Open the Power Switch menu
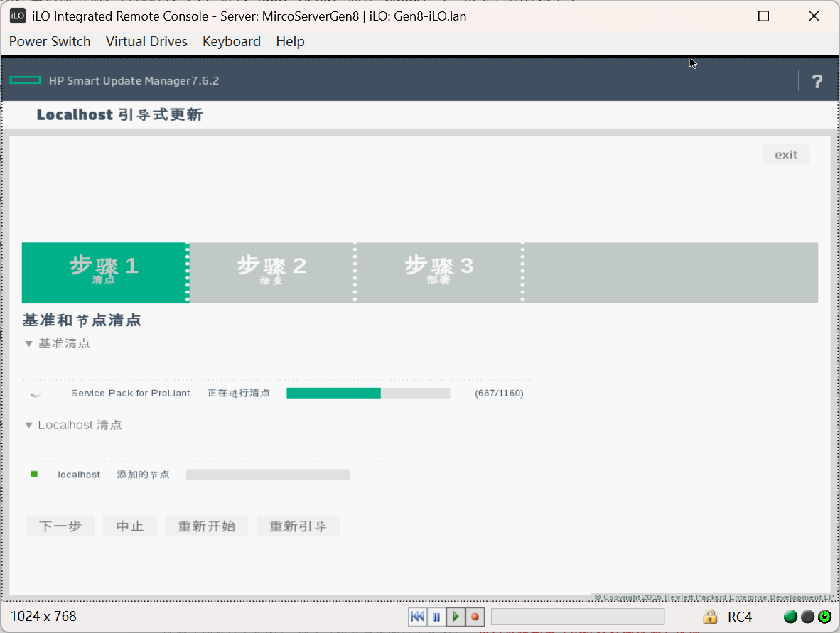The image size is (840, 633). (x=50, y=42)
